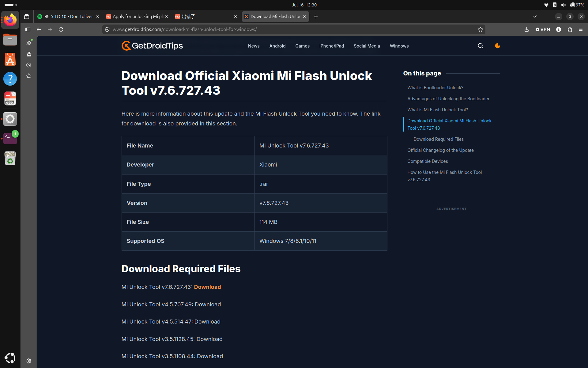Switch to Apply for unlocking Mi tab
The height and width of the screenshot is (368, 588).
pos(137,17)
